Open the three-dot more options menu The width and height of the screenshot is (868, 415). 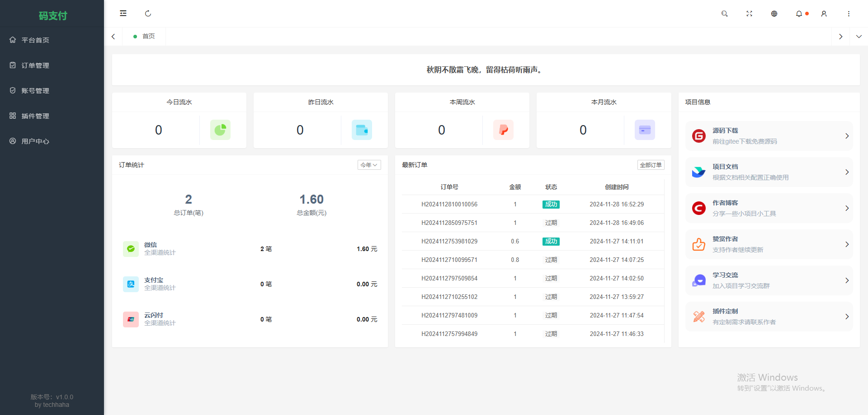point(849,14)
